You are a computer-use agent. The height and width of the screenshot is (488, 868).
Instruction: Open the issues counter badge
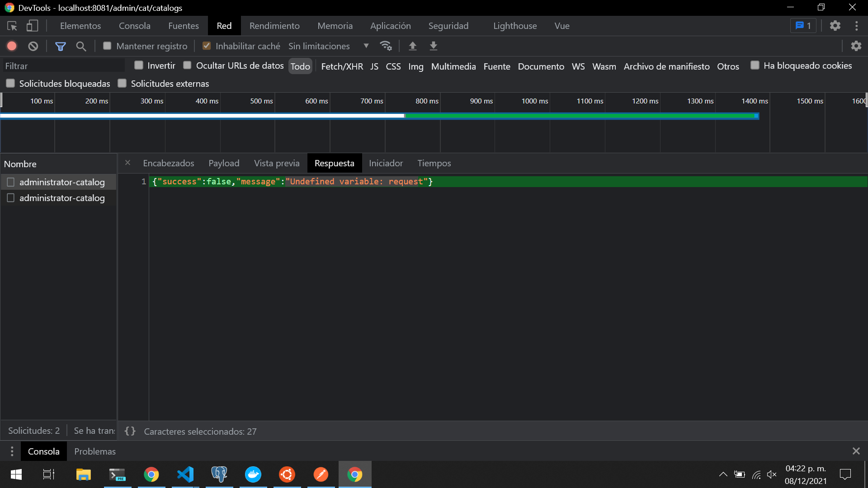pos(803,26)
